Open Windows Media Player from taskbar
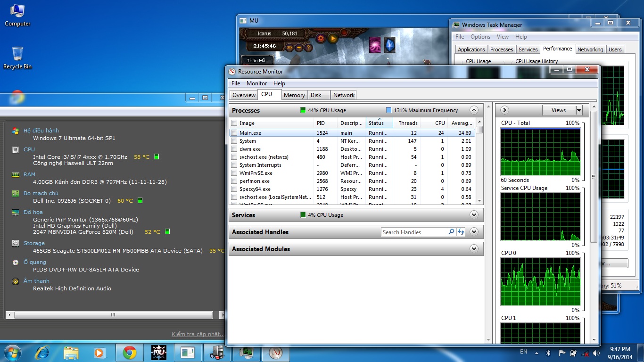The width and height of the screenshot is (644, 362). pos(99,352)
